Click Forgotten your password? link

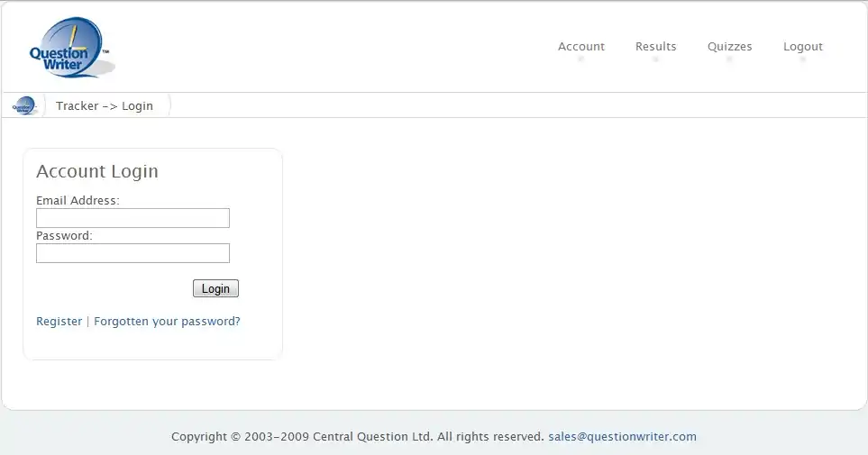click(x=167, y=322)
